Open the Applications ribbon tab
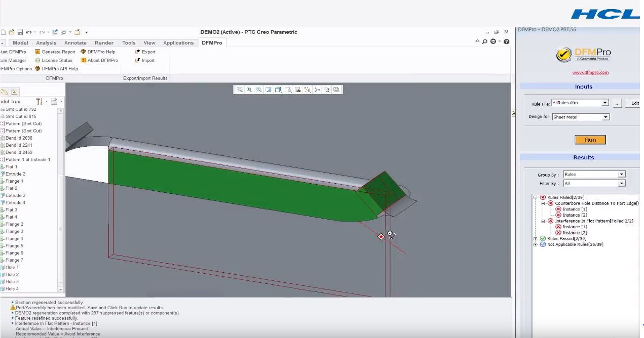 [x=178, y=43]
